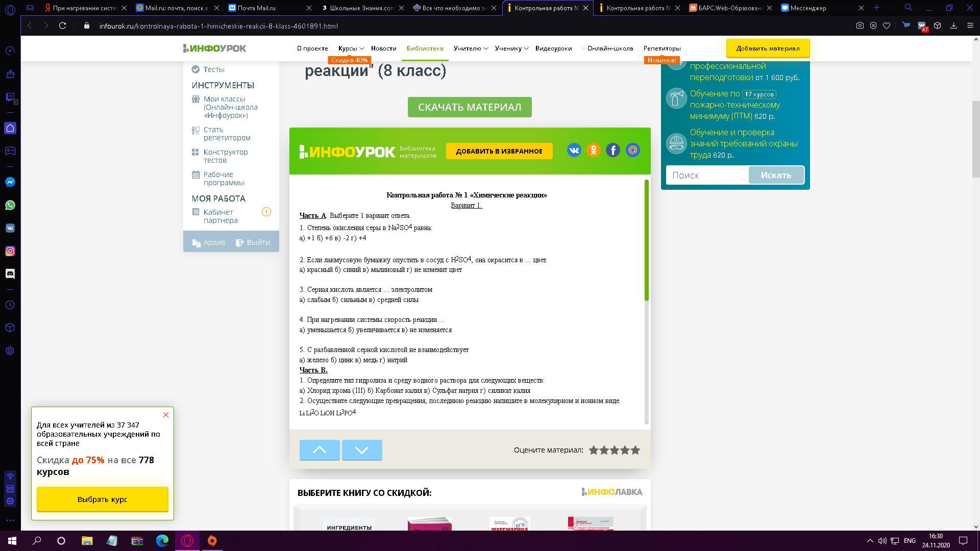980x551 pixels.
Task: Open Кабинет партнёра link
Action: pyautogui.click(x=220, y=216)
